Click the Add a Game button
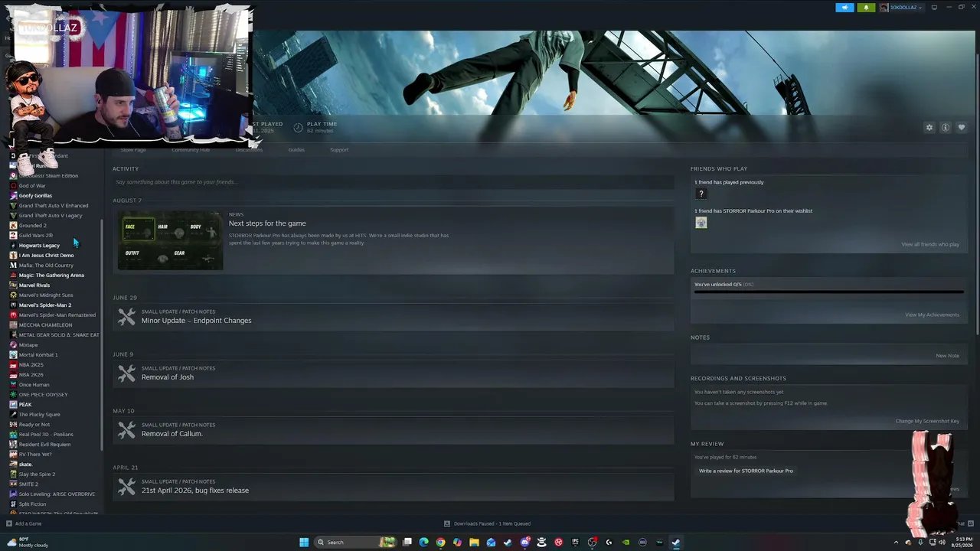The height and width of the screenshot is (551, 980). (24, 523)
